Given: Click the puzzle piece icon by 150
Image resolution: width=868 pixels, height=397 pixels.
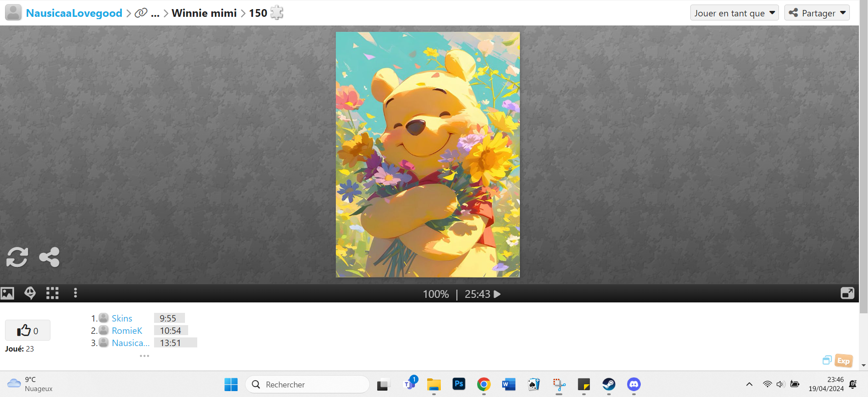Looking at the screenshot, I should point(277,13).
